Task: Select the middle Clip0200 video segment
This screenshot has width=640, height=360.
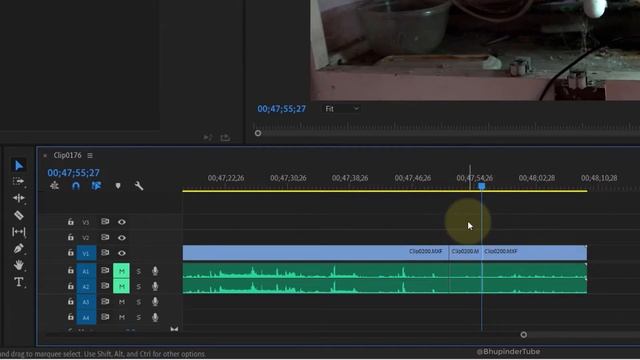Action: [465, 253]
